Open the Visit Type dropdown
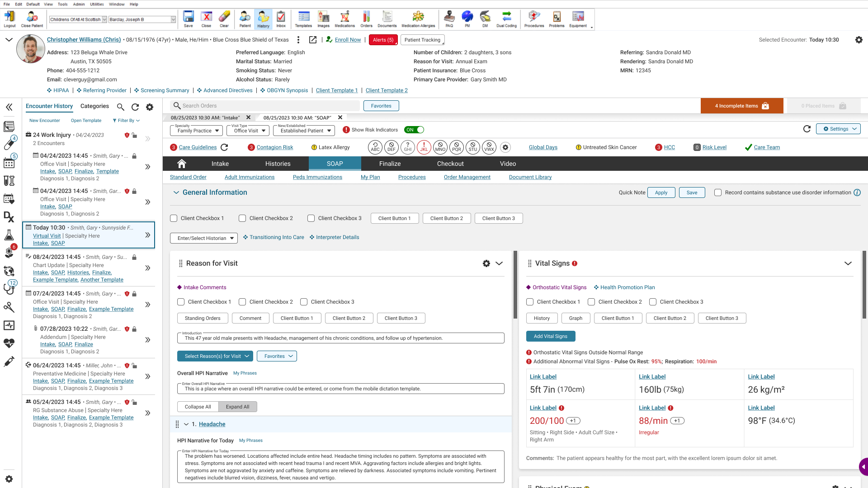Screen dimensions: 868x488 [x=248, y=131]
